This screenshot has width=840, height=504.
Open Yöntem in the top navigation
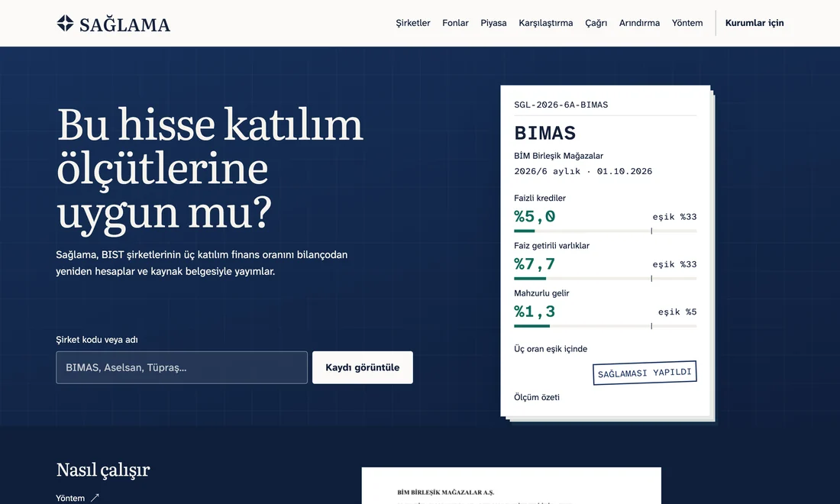[x=687, y=23]
